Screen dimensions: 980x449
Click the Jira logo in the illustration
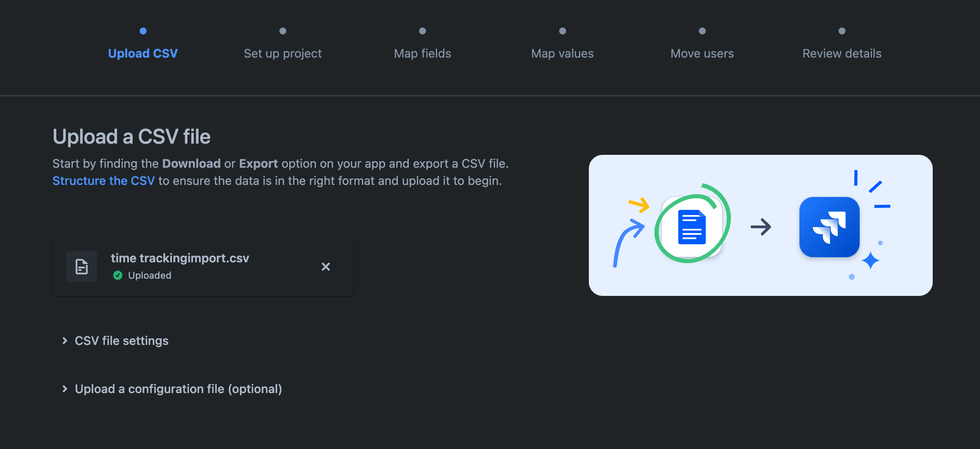tap(829, 227)
